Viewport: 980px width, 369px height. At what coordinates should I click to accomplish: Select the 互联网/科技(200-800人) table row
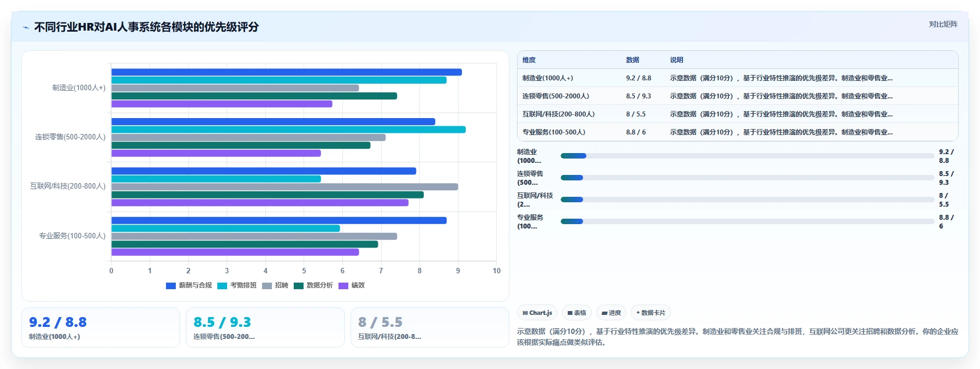[x=738, y=114]
